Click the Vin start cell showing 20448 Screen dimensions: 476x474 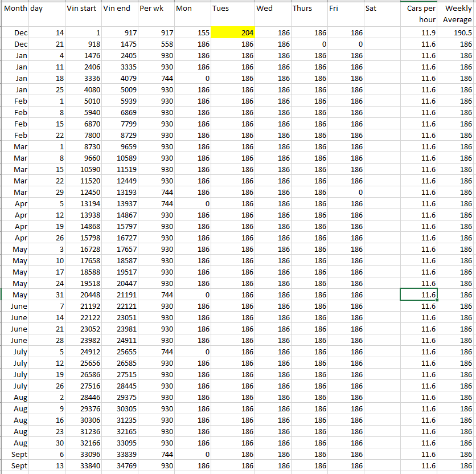(x=83, y=295)
